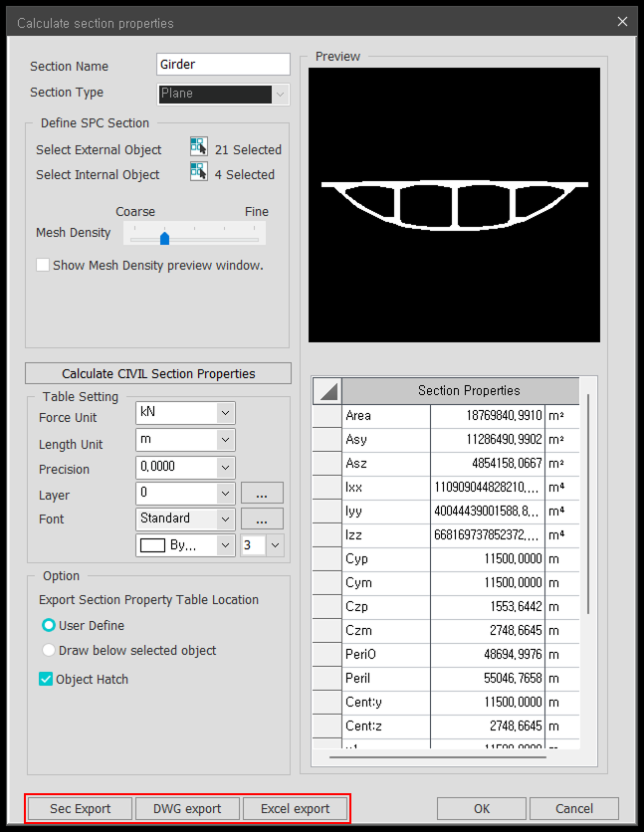Select the Asy property row
Viewport: 644px width, 832px height.
point(446,439)
